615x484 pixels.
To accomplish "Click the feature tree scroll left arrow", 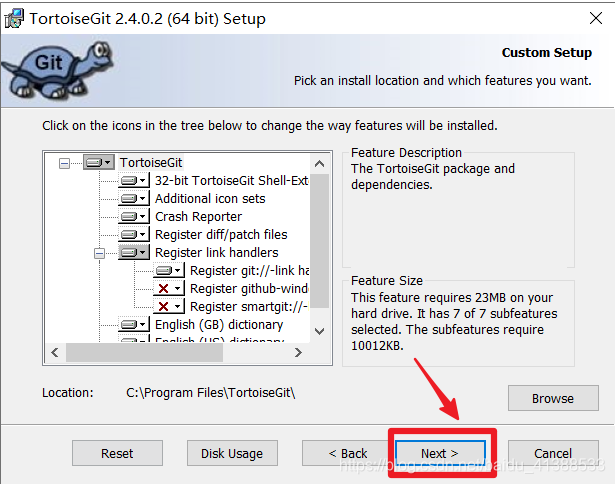I will (55, 352).
